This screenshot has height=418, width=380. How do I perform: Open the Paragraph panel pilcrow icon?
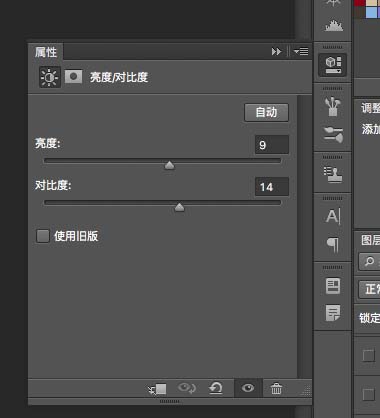(333, 245)
